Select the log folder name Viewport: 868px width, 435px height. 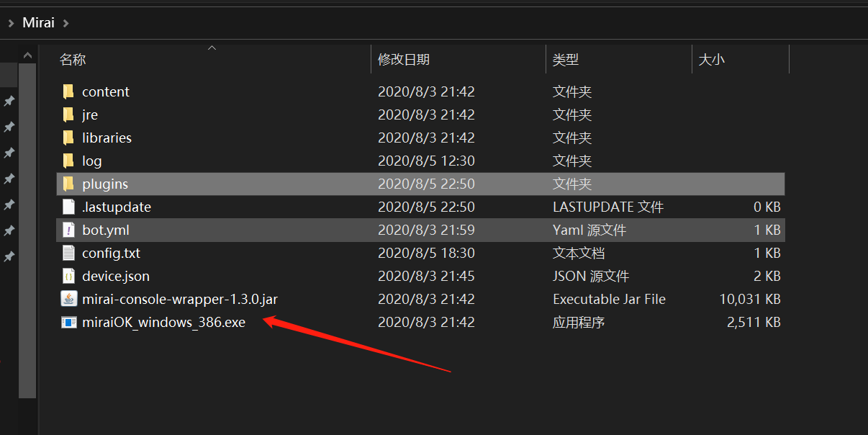tap(92, 161)
